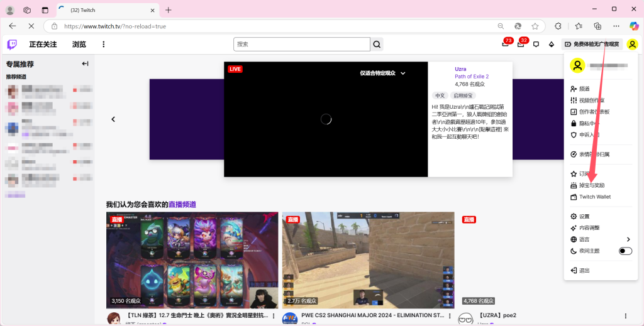Stop the page loading
644x326 pixels.
(31, 26)
